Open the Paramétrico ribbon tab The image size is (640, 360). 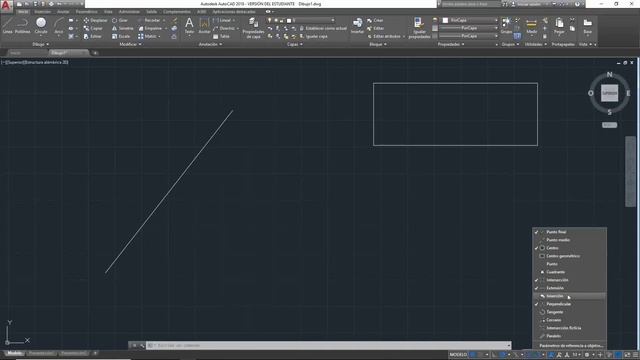[x=87, y=12]
